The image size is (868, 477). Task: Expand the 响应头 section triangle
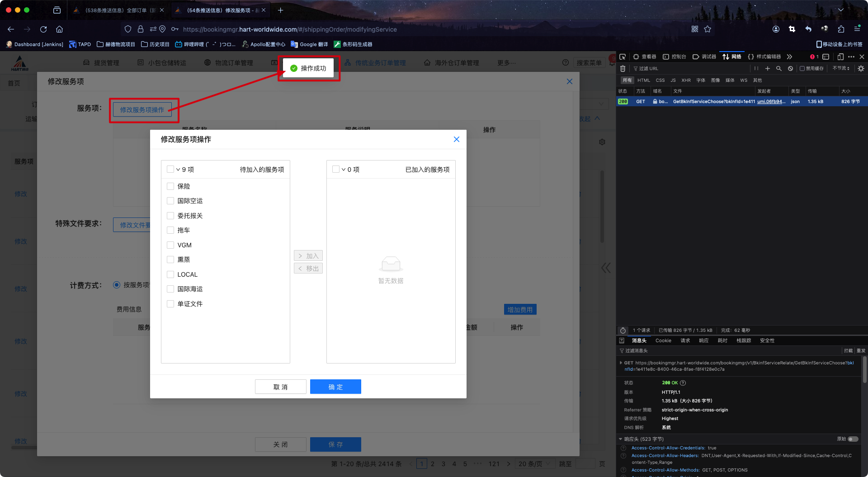point(620,439)
